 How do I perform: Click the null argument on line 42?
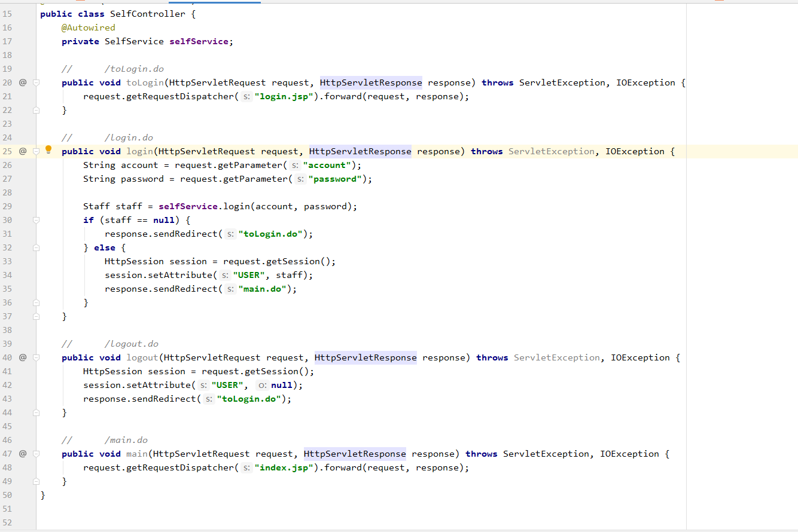[x=281, y=385]
